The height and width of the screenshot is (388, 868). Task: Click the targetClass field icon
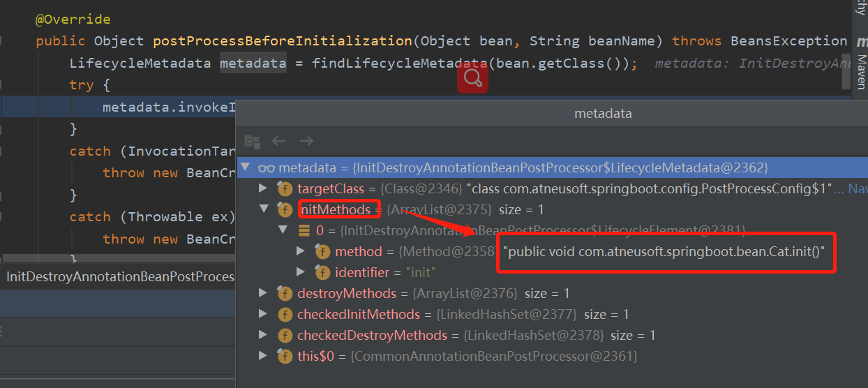click(285, 188)
